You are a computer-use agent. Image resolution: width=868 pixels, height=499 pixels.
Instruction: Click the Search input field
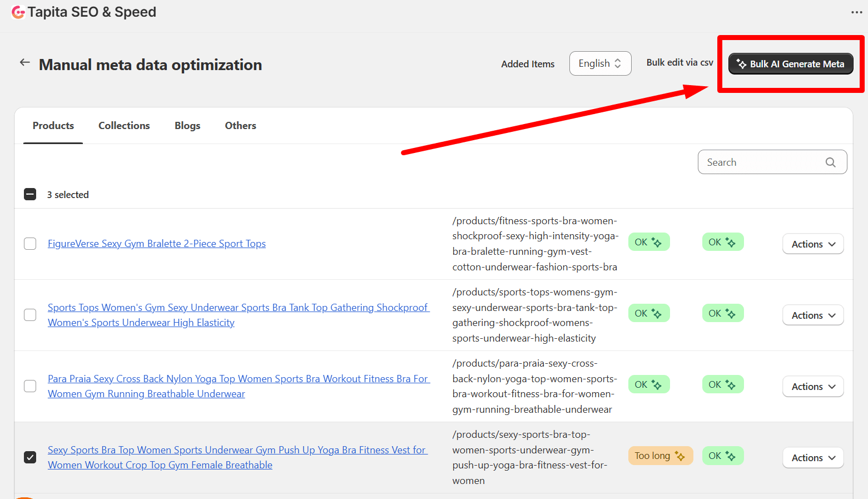coord(772,162)
